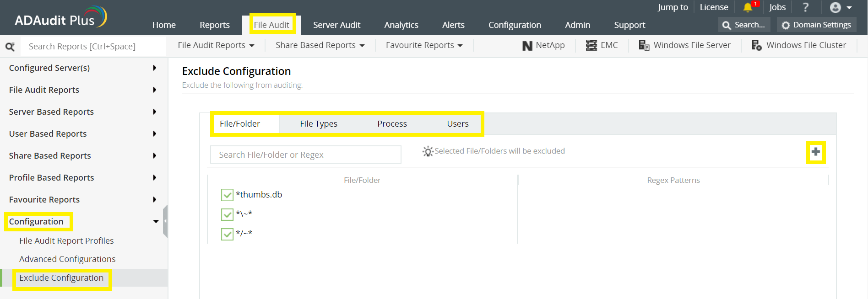Open Windows File Cluster icon
The height and width of the screenshot is (299, 868).
click(757, 45)
